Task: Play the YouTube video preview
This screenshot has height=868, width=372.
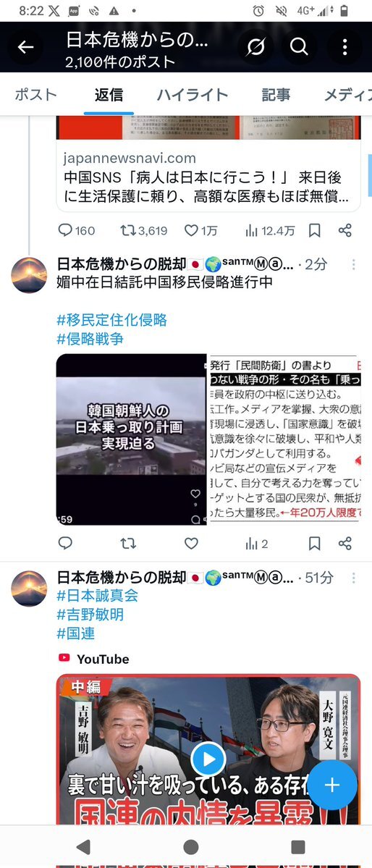Action: (208, 759)
